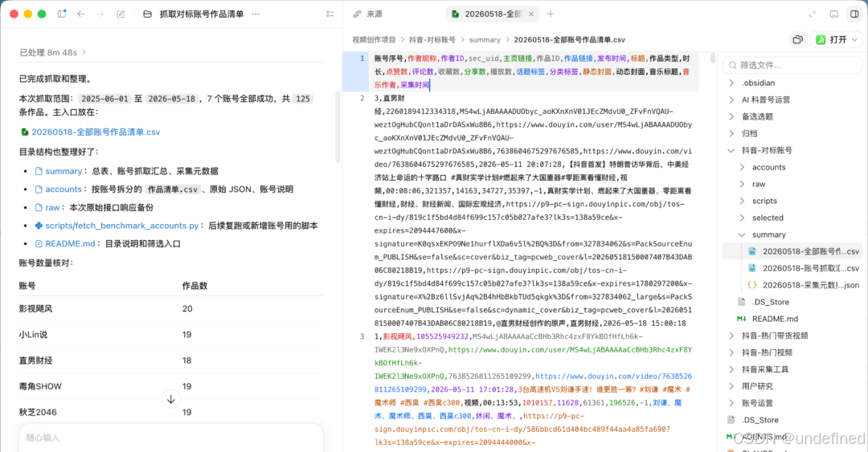The height and width of the screenshot is (452, 868).
Task: Close the 20260518-全部 tab
Action: pos(531,14)
